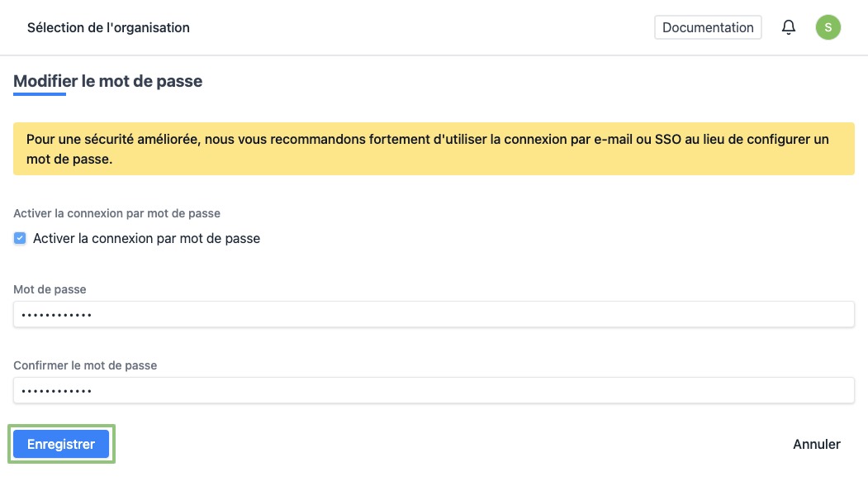Click the masked dots in the confirmation field
Viewport: 868px width, 491px height.
[x=56, y=391]
